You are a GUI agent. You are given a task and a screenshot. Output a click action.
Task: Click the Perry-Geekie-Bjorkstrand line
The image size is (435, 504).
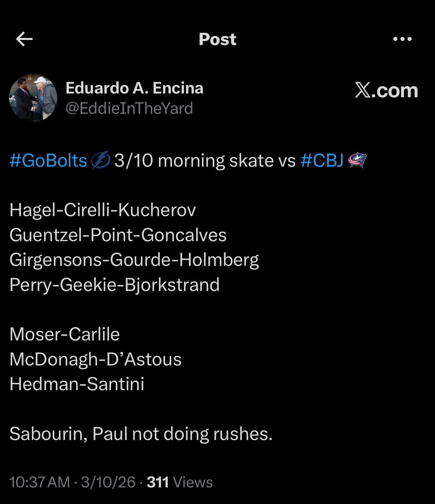point(115,285)
